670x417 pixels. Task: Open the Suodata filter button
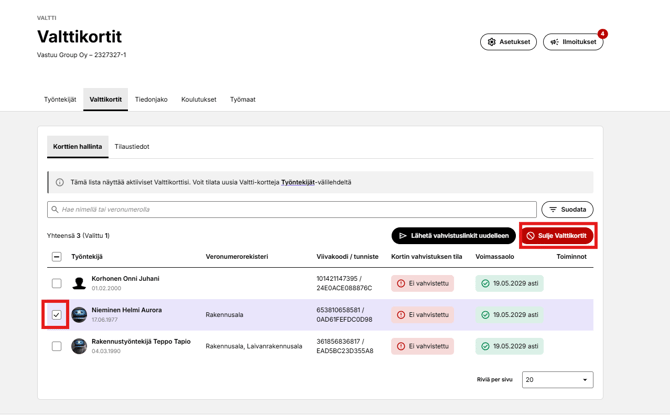(567, 209)
